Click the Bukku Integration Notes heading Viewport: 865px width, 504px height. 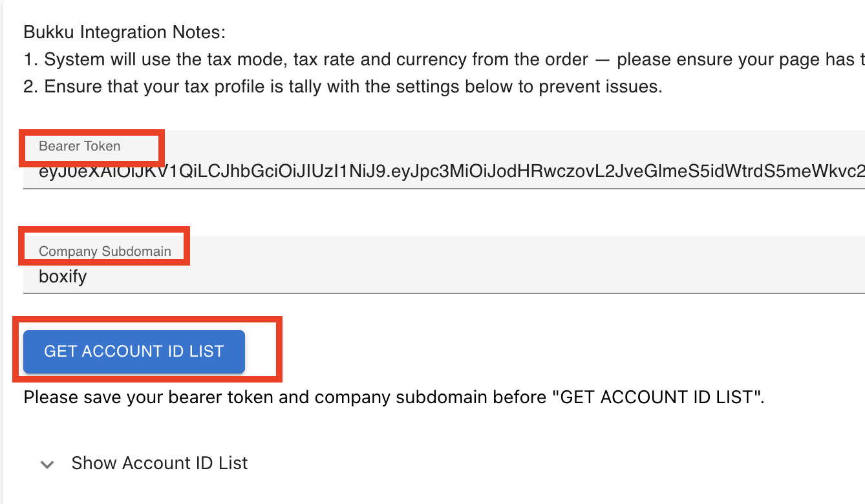point(124,32)
